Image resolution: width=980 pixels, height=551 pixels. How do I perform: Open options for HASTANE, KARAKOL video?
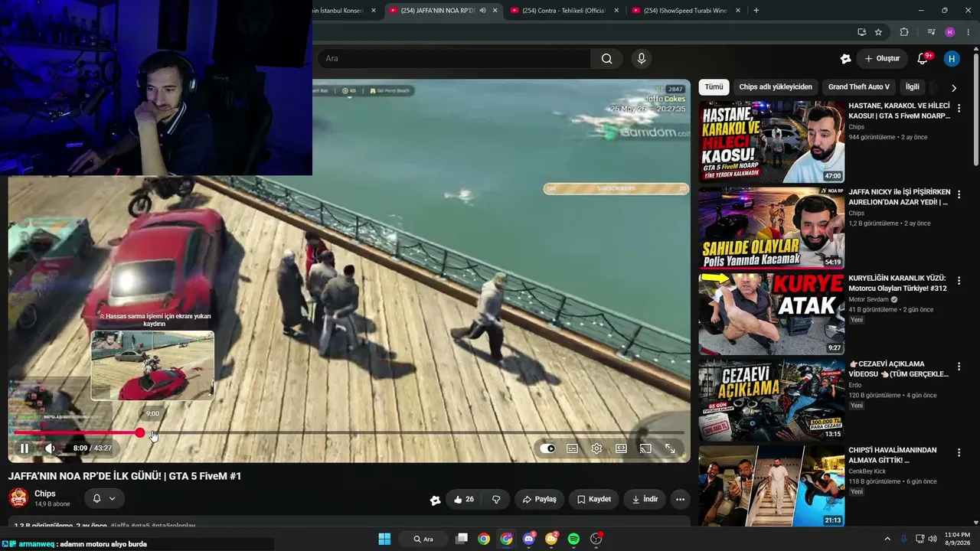click(959, 109)
